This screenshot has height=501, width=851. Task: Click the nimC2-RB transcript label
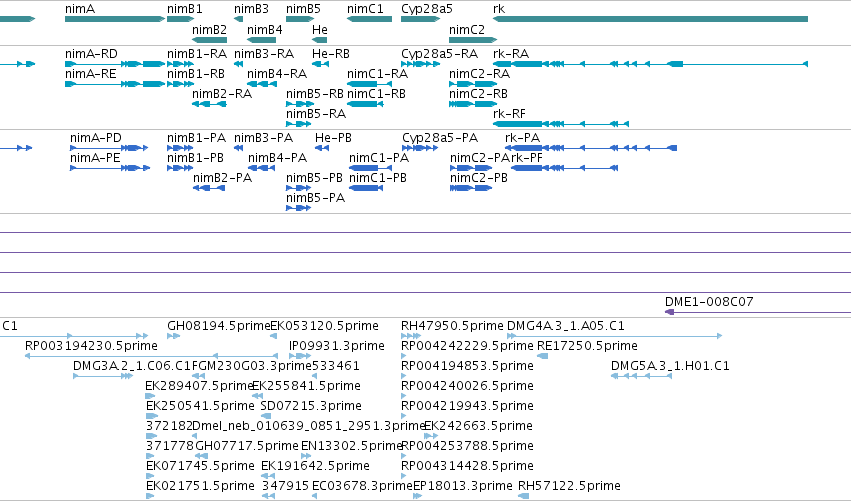tap(479, 94)
